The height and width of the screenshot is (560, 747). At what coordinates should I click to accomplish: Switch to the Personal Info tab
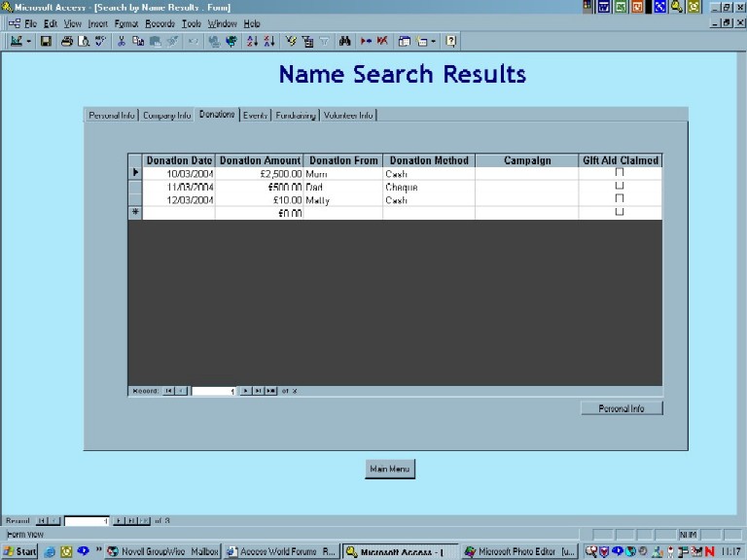pos(112,116)
